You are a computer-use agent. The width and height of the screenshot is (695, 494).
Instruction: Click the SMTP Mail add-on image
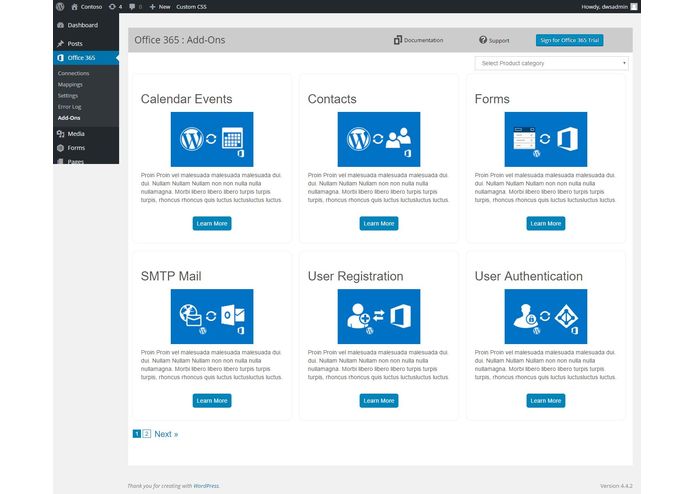(x=212, y=316)
